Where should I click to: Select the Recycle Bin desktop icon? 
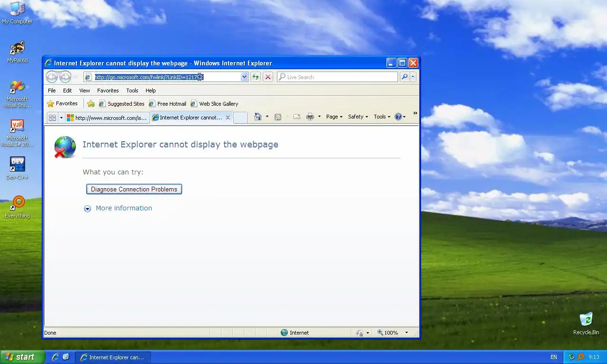(586, 324)
